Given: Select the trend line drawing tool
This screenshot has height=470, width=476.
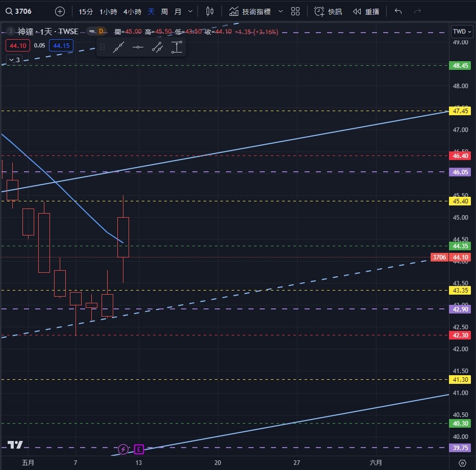Looking at the screenshot, I should point(118,47).
